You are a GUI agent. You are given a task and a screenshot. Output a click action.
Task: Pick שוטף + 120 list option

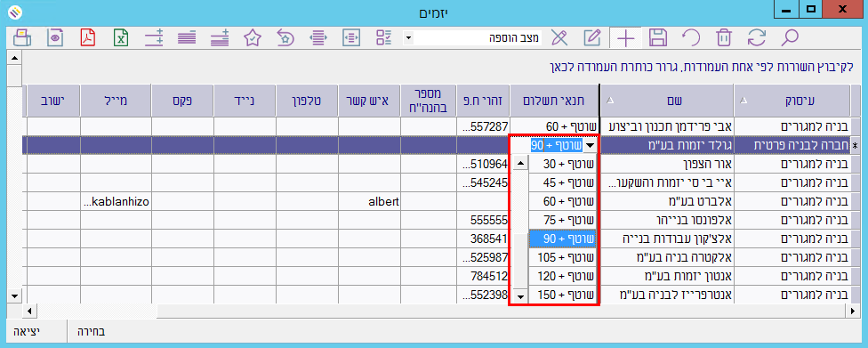[x=563, y=277]
